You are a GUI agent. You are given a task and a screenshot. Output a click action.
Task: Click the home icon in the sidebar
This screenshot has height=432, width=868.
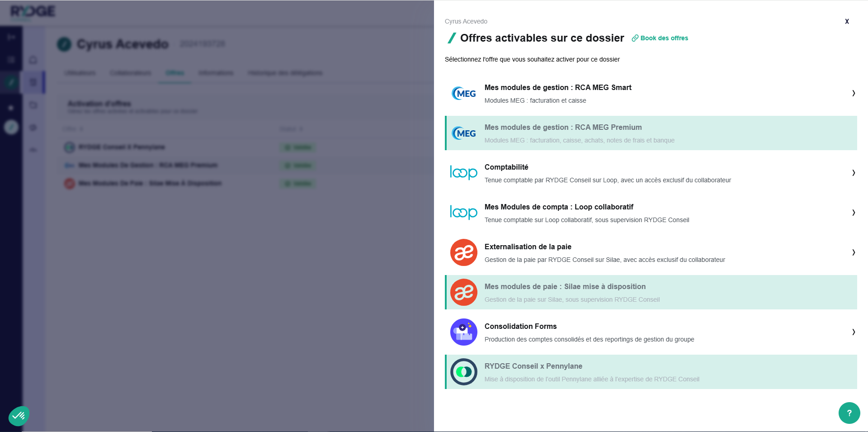tap(33, 60)
